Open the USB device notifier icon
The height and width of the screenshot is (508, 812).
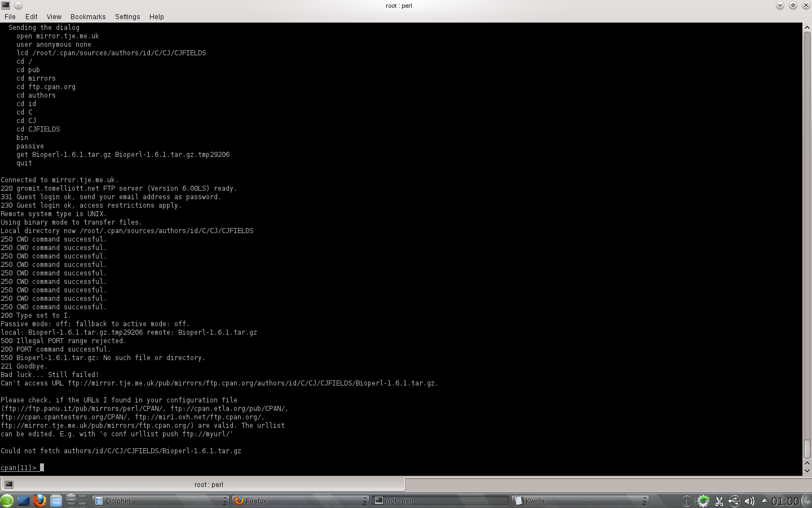click(x=734, y=501)
